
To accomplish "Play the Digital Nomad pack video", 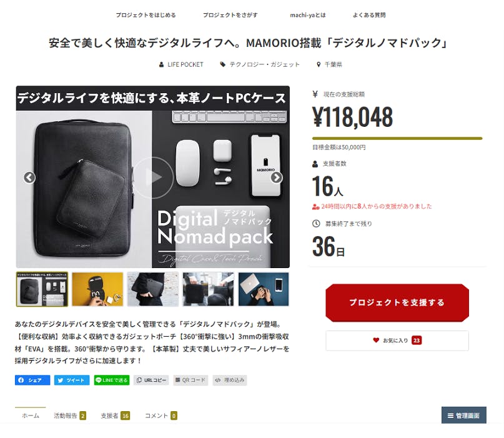I will pyautogui.click(x=153, y=177).
